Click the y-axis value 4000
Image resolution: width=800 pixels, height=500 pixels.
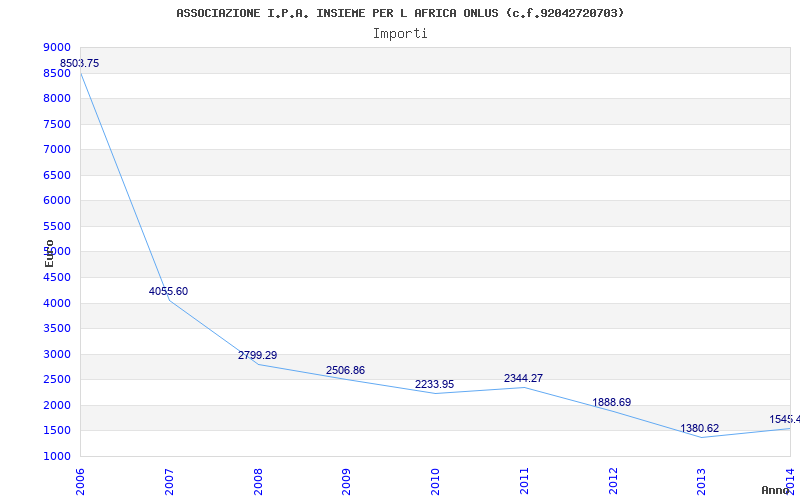coord(57,304)
